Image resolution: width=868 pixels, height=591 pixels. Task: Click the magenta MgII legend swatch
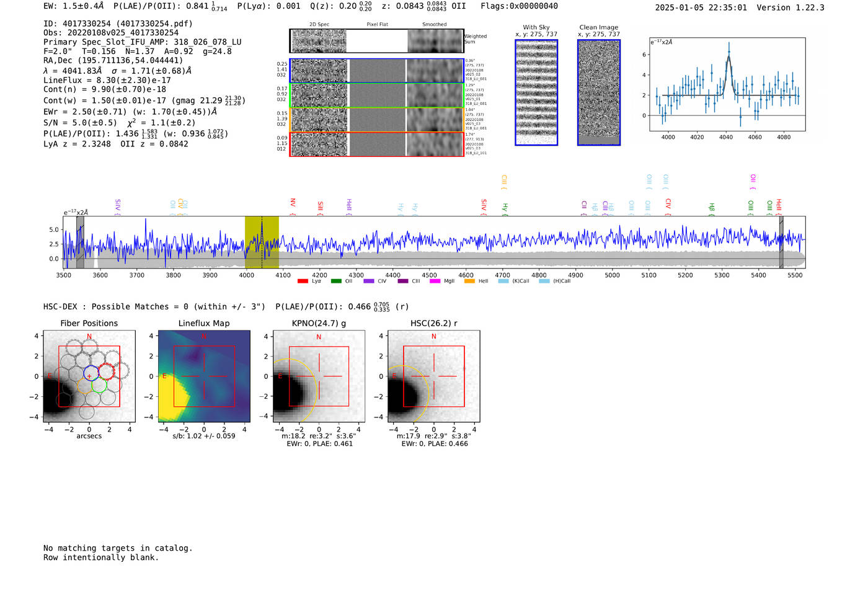coord(435,282)
